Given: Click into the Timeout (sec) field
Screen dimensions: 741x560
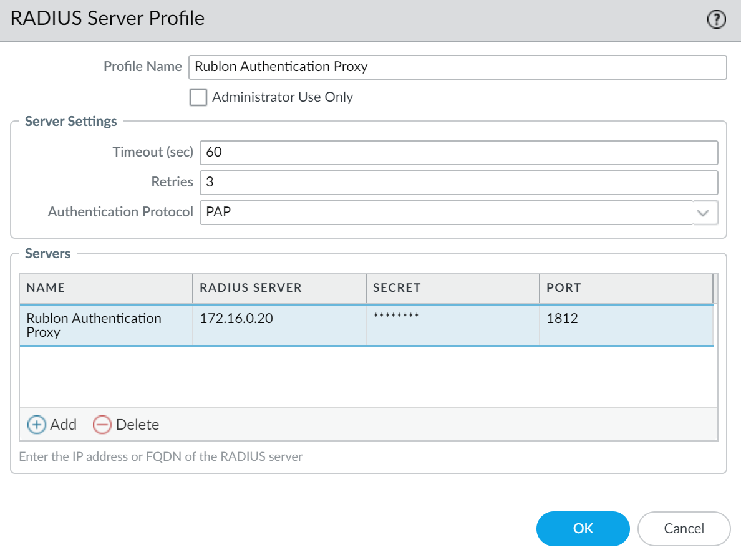Looking at the screenshot, I should click(458, 153).
